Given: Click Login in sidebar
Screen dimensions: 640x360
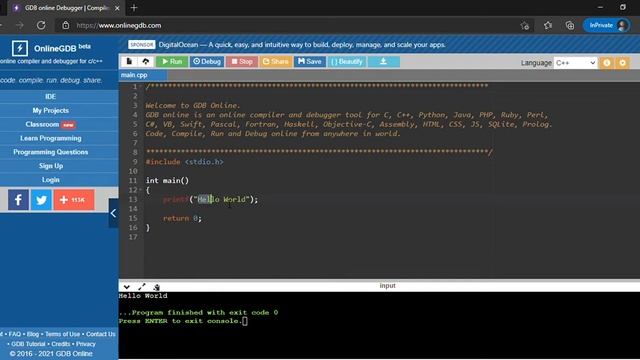Looking at the screenshot, I should (51, 180).
